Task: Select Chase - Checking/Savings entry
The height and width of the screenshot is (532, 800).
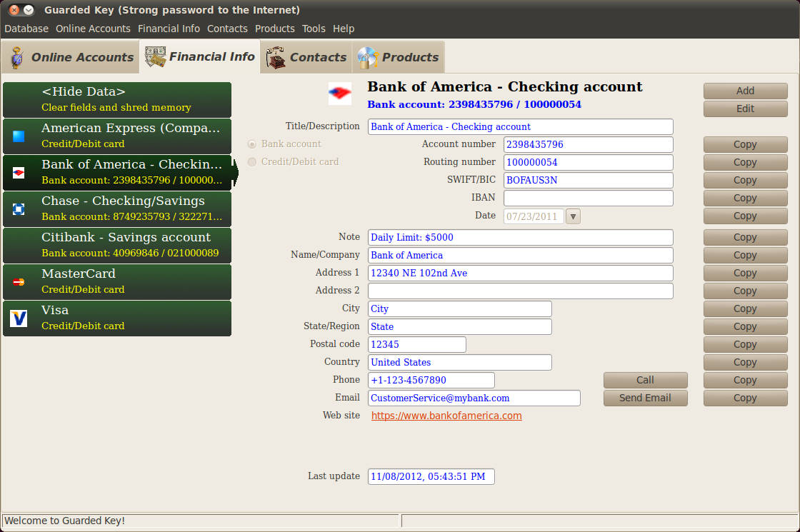Action: point(117,209)
